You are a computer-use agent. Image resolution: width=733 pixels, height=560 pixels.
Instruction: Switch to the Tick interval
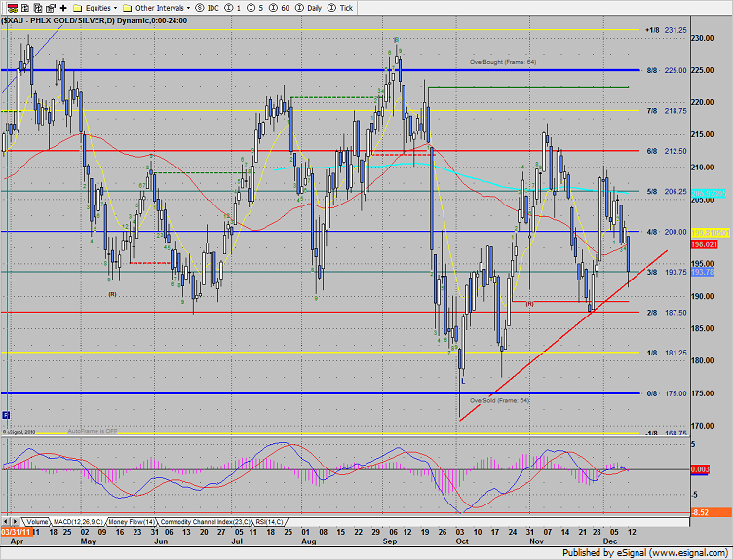[x=340, y=8]
